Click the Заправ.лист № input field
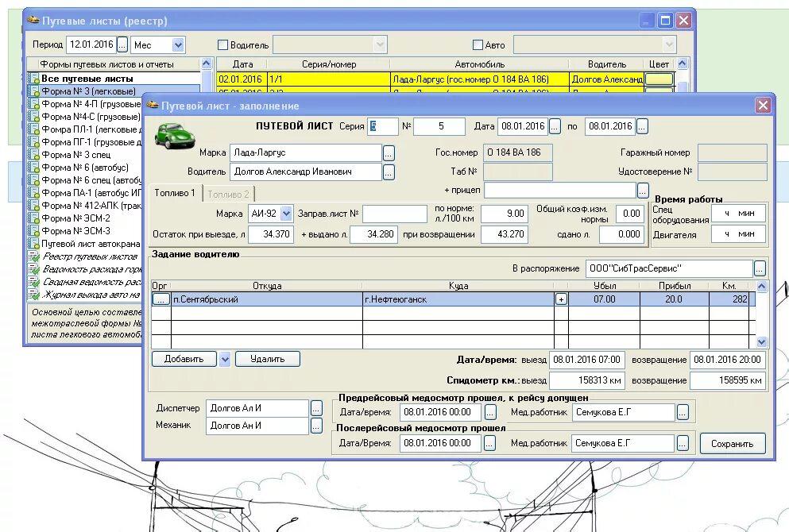 [x=395, y=214]
